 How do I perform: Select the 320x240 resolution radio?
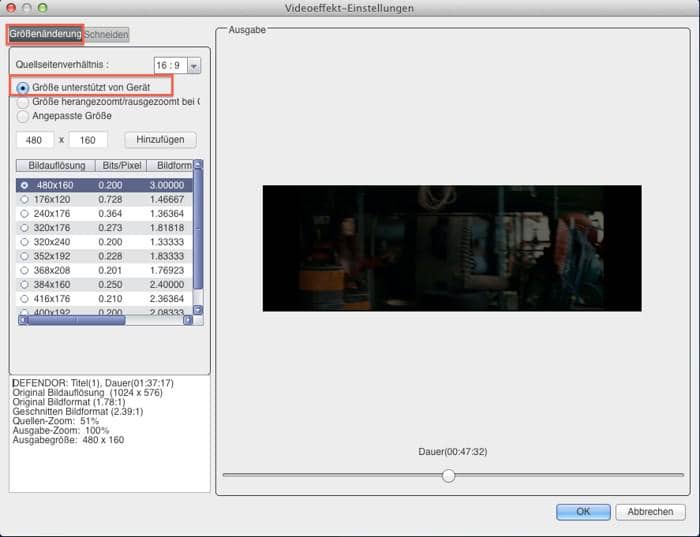click(24, 242)
